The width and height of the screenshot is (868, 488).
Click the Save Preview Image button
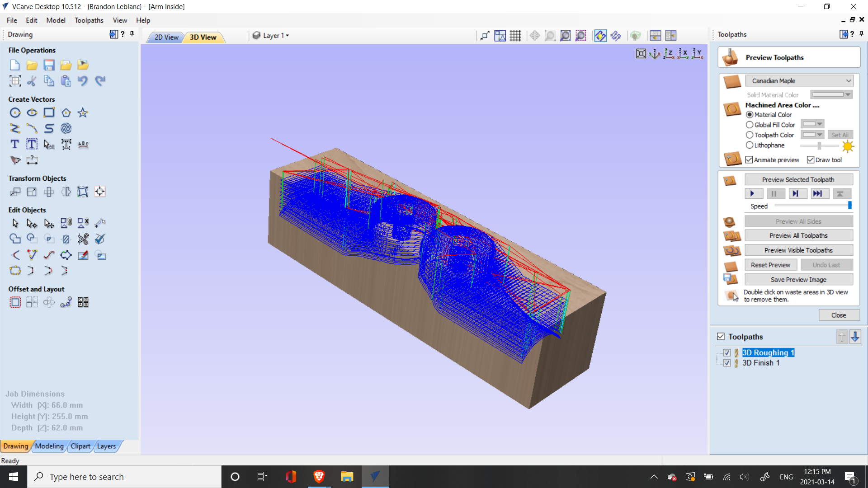pyautogui.click(x=798, y=279)
